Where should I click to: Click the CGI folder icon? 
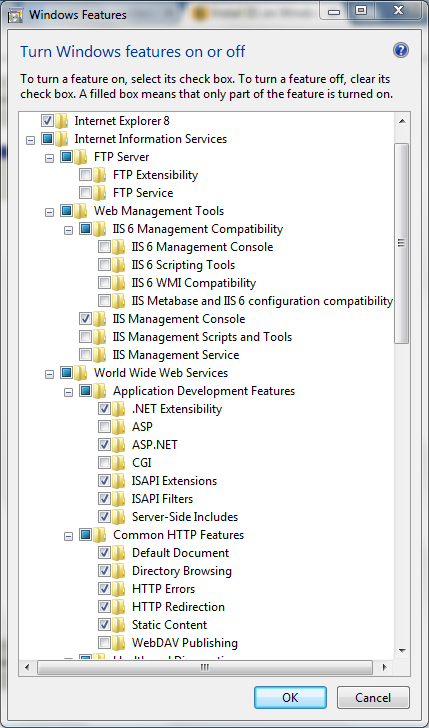pyautogui.click(x=119, y=463)
